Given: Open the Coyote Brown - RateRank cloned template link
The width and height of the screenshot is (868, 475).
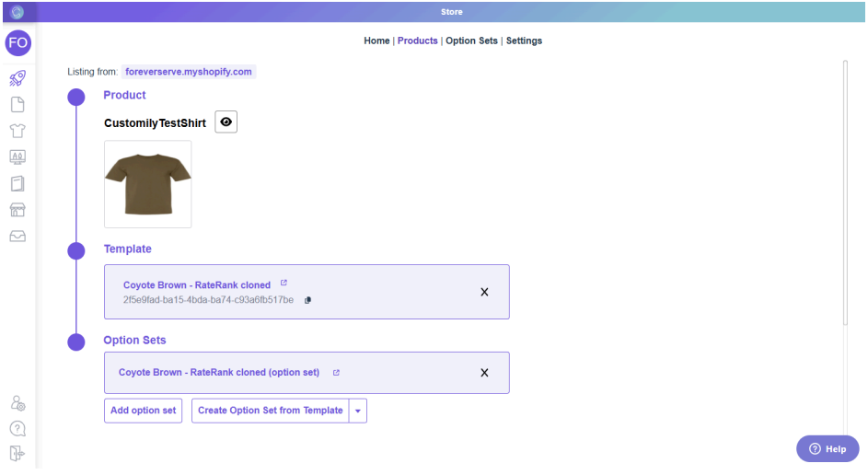Looking at the screenshot, I should coord(197,285).
